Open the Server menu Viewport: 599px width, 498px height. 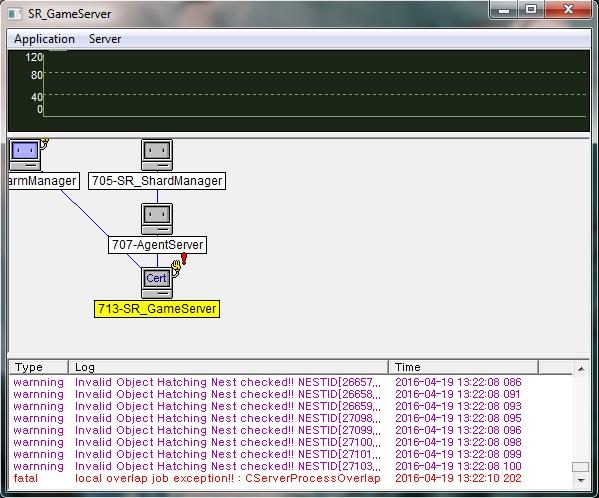click(x=105, y=39)
